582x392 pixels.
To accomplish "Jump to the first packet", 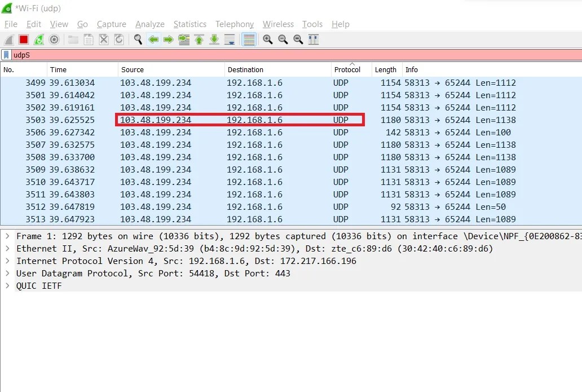I will 199,39.
